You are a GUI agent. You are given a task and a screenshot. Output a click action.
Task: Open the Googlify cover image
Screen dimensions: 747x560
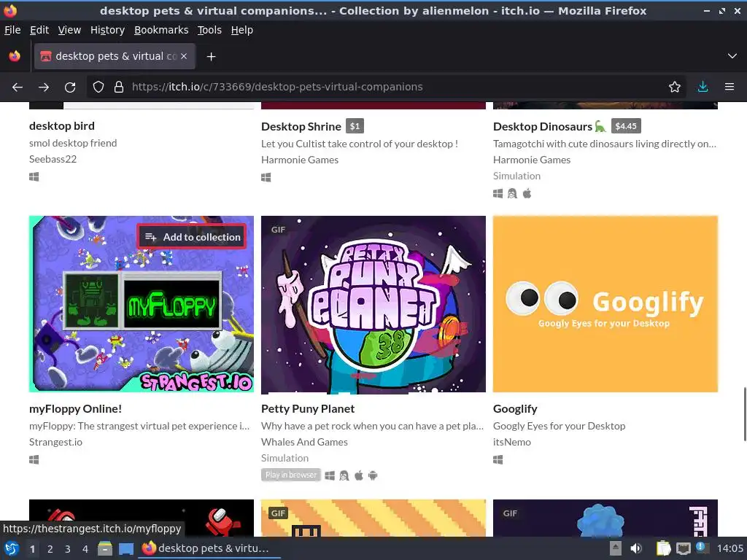click(605, 305)
